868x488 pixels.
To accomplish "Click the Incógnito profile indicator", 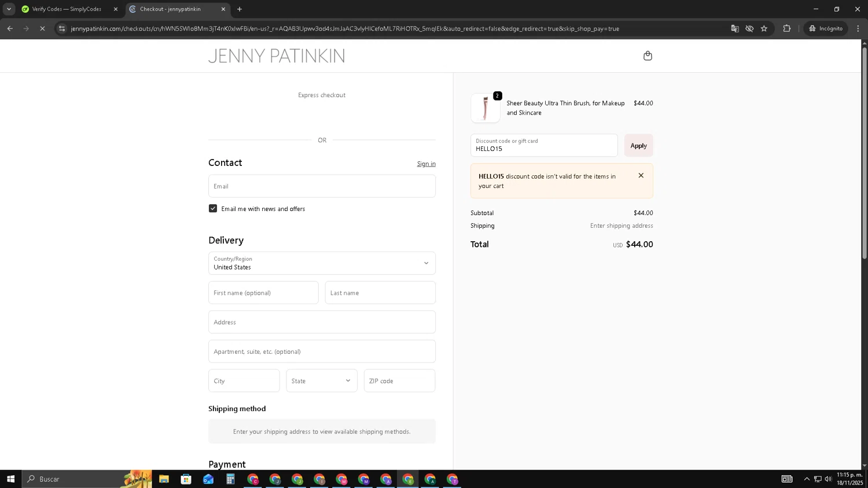I will point(826,28).
